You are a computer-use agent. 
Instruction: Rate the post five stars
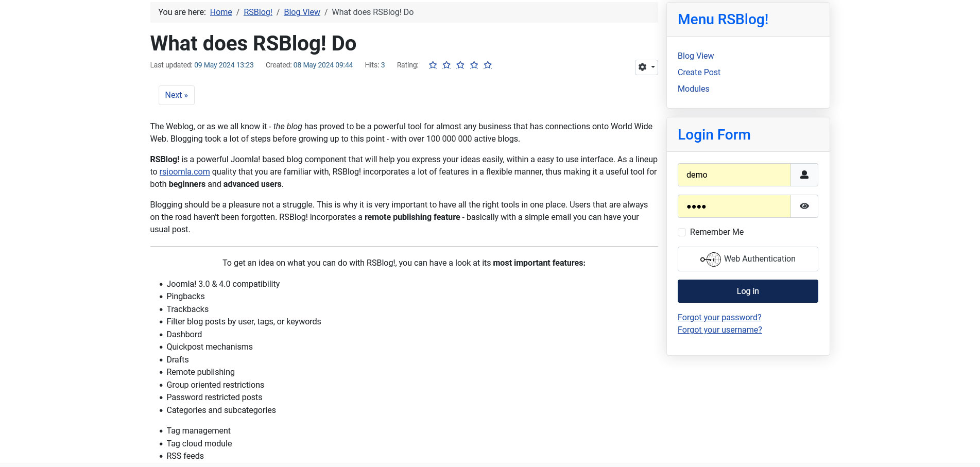coord(488,65)
